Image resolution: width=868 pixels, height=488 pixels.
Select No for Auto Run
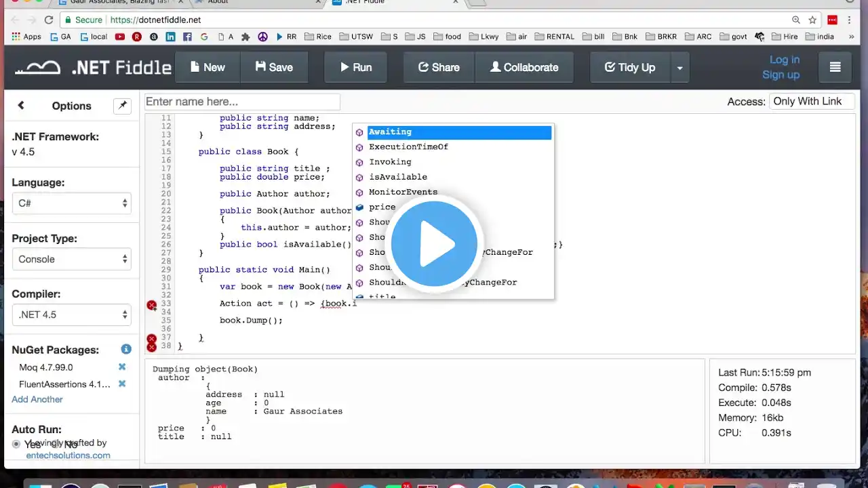coord(57,445)
